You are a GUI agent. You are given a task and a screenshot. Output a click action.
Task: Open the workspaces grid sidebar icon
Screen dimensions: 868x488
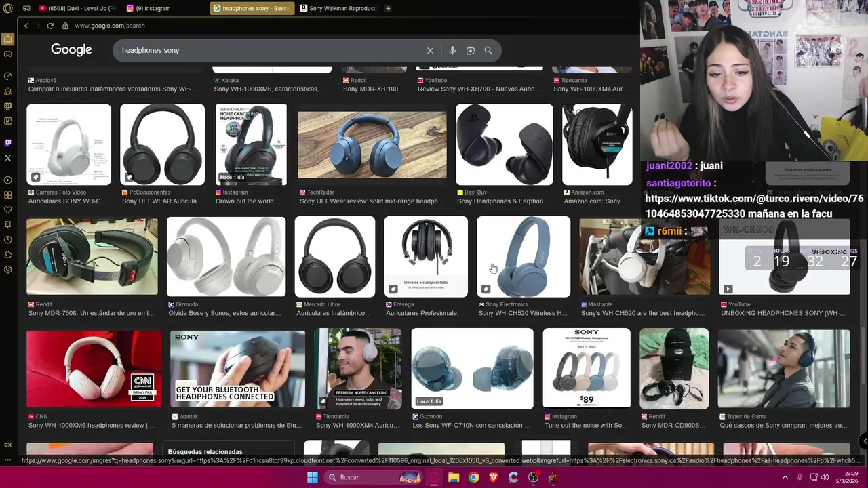[8, 195]
